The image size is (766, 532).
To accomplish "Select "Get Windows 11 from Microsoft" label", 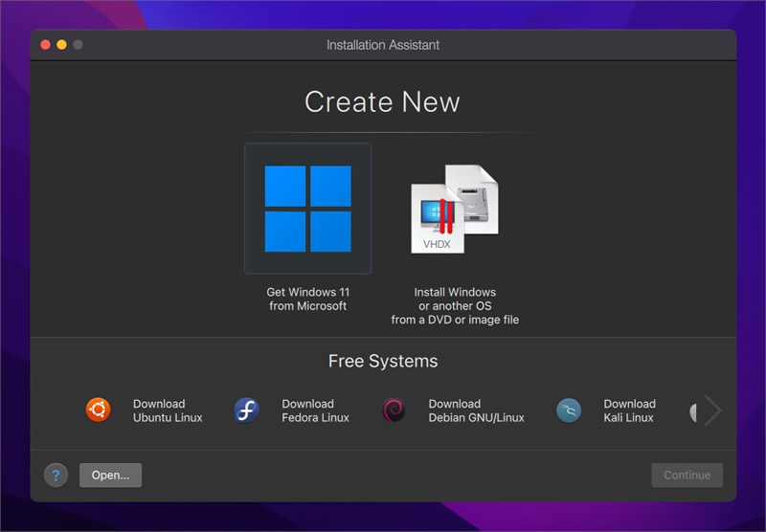I will [x=307, y=299].
